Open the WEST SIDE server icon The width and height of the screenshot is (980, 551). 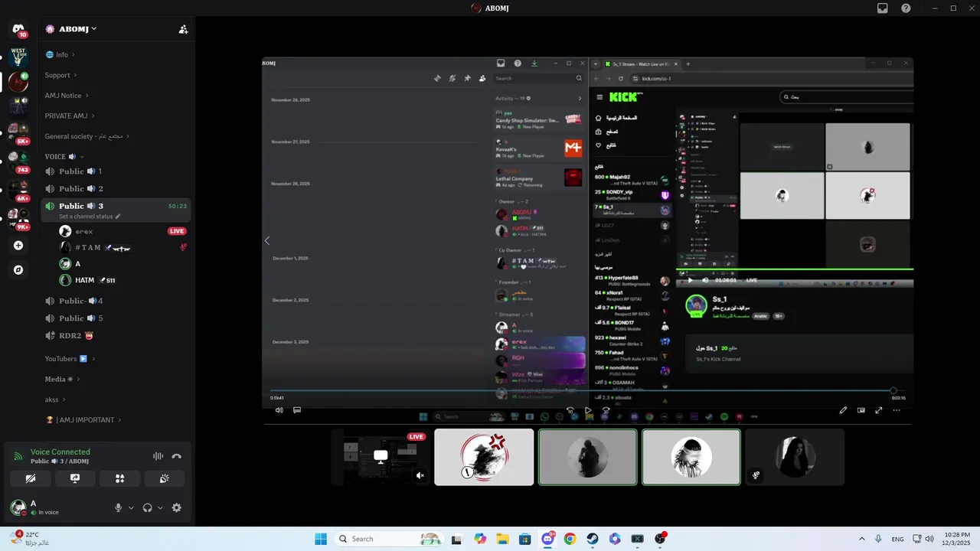coord(18,56)
